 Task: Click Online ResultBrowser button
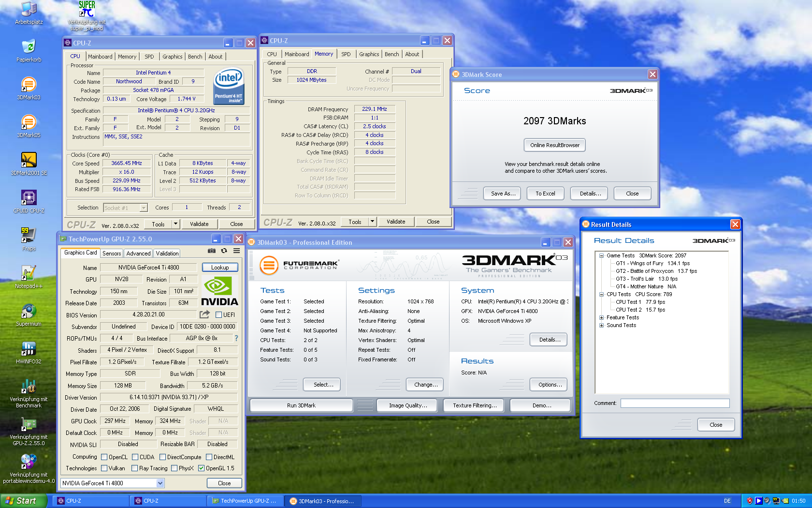tap(555, 145)
